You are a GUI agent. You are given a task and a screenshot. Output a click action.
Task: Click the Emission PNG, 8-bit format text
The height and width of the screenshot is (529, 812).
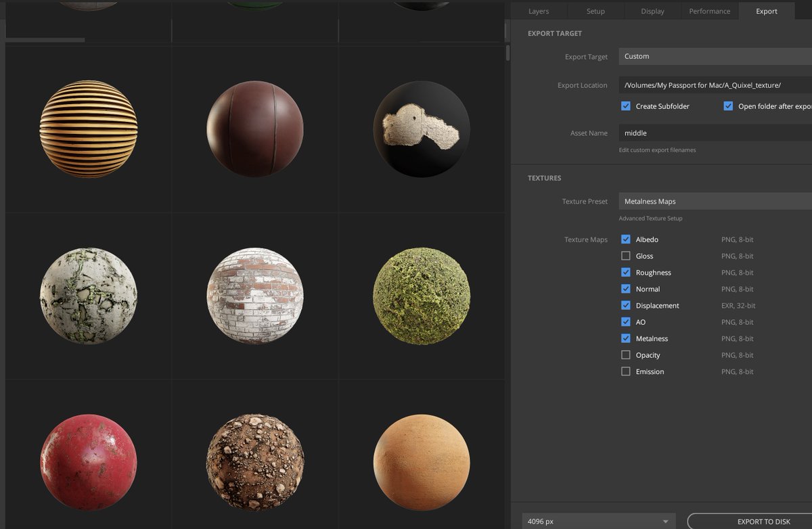point(737,372)
